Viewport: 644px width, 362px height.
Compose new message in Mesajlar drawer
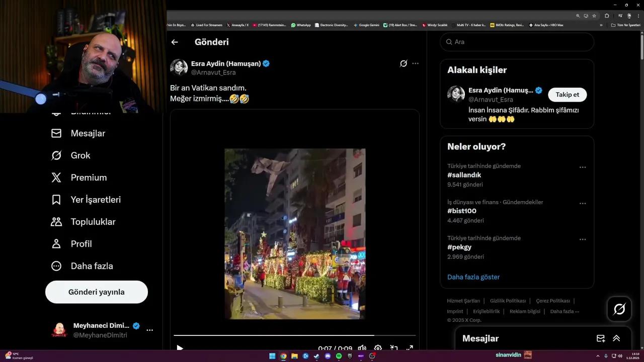click(600, 338)
